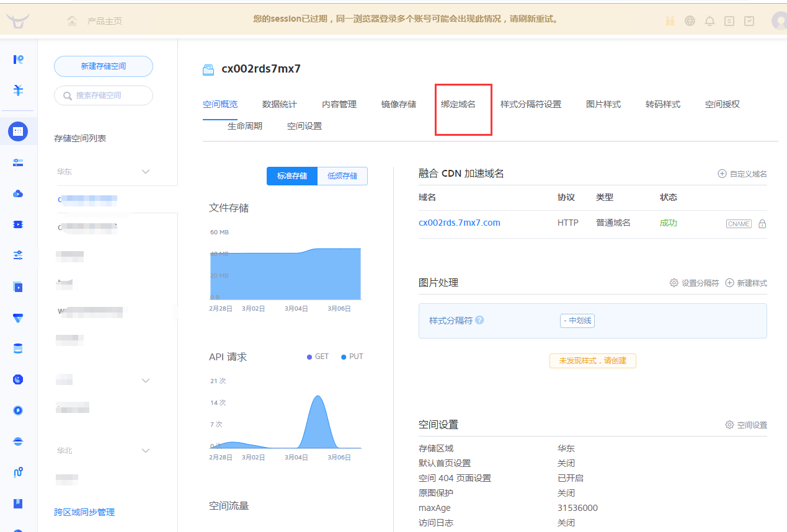787x532 pixels.
Task: Open the notification bell icon
Action: [x=709, y=20]
